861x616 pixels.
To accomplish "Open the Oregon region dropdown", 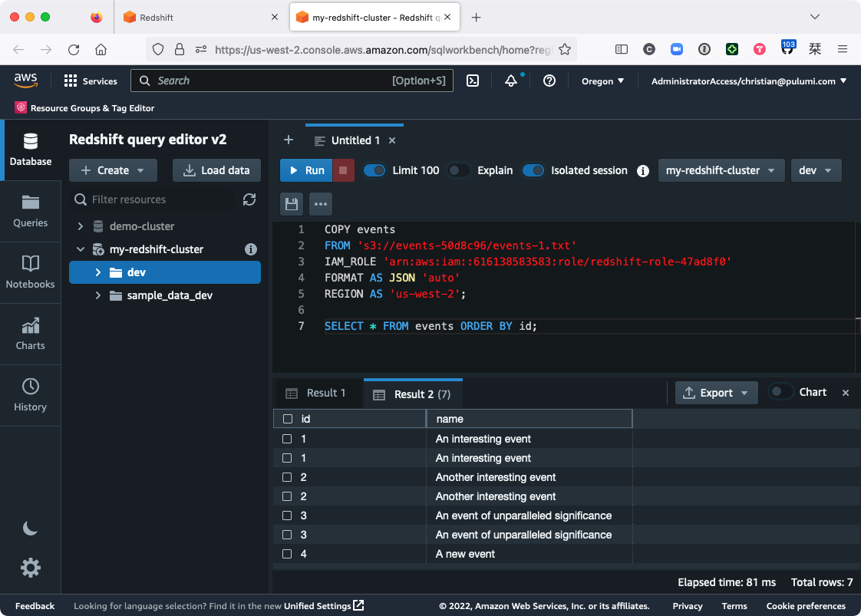I will coord(602,81).
